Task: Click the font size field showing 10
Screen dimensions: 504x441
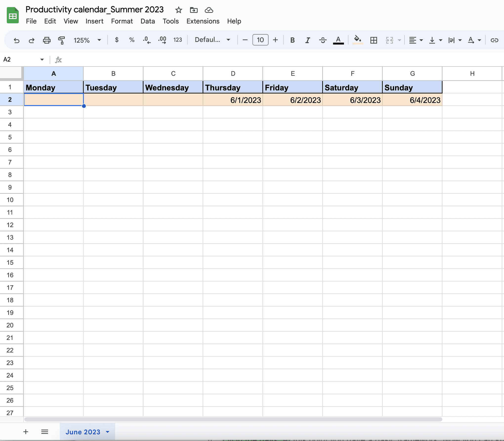Action: pos(260,40)
